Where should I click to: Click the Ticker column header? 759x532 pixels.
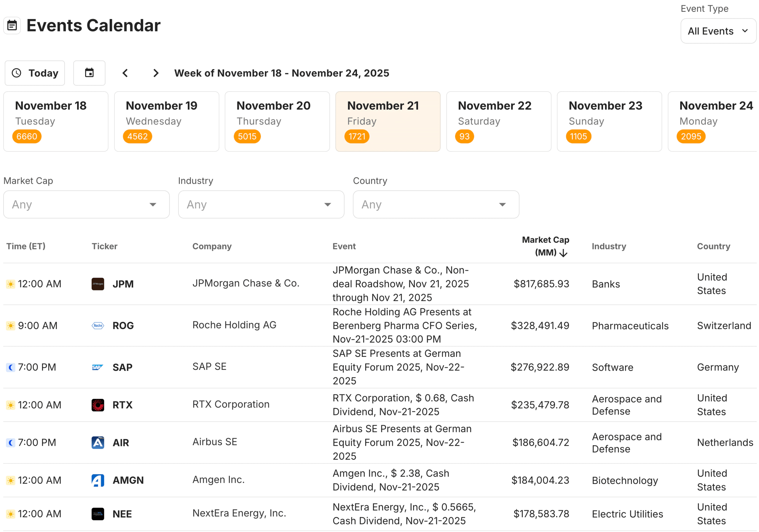click(x=104, y=246)
